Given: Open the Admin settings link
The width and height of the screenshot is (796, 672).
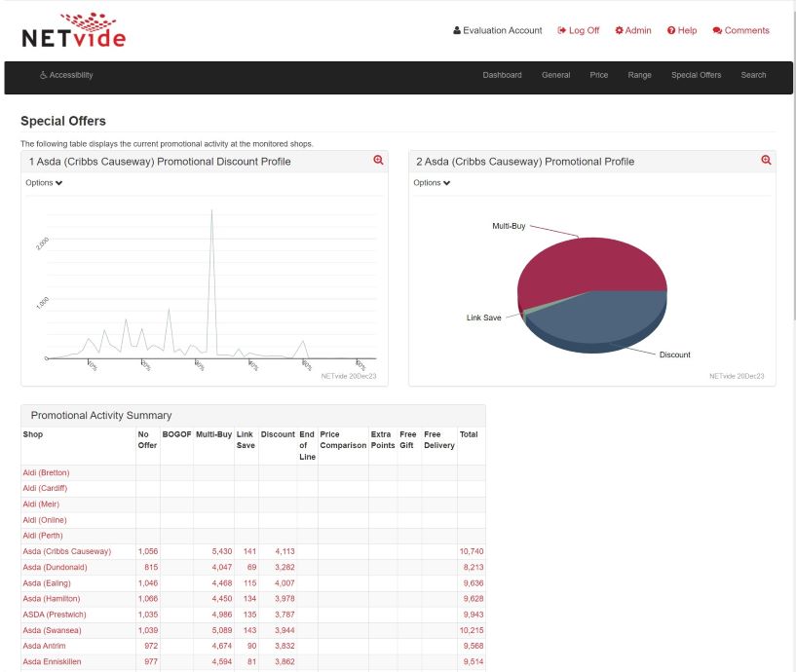Looking at the screenshot, I should coord(633,30).
